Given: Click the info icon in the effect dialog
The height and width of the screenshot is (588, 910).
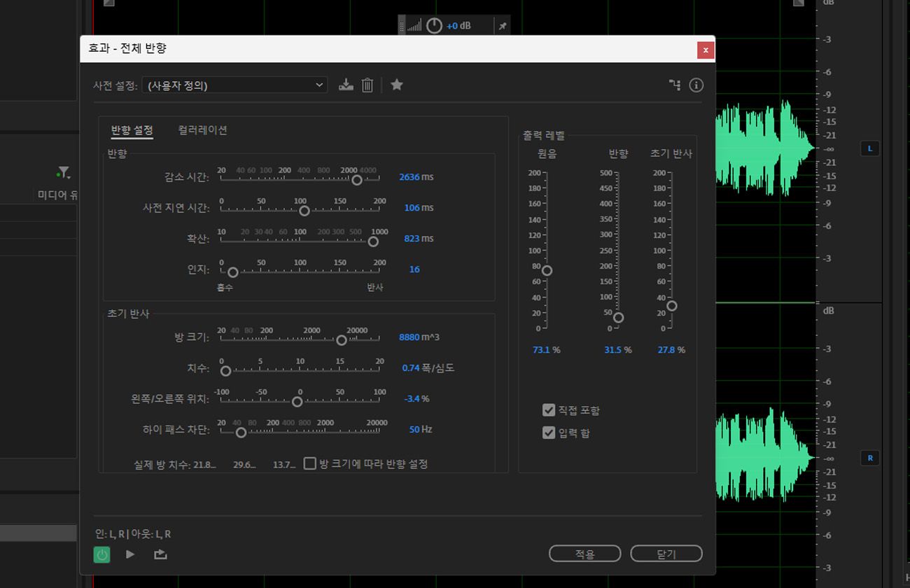Looking at the screenshot, I should tap(696, 84).
